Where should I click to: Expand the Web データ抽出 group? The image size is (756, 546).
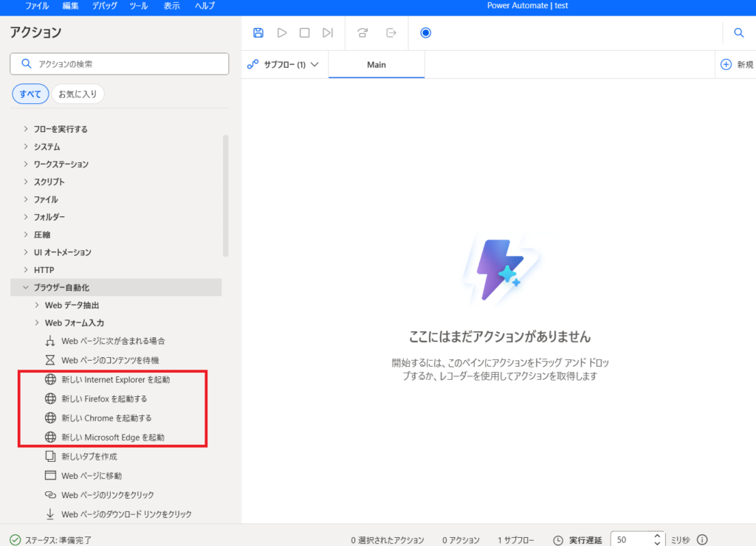tap(38, 305)
